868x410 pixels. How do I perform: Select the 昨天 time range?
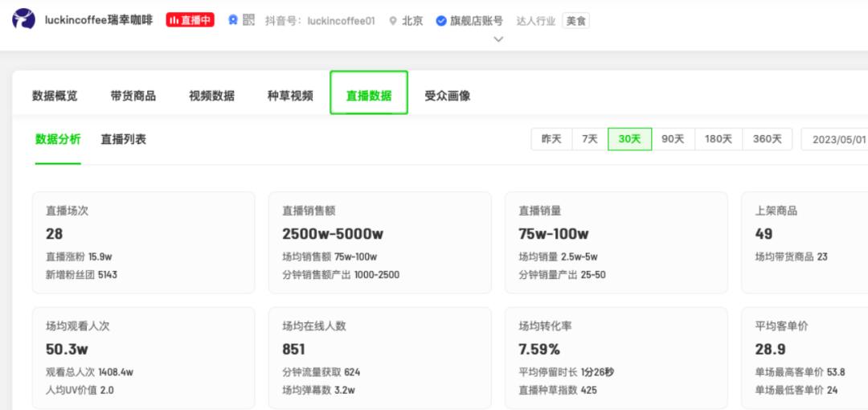[551, 139]
